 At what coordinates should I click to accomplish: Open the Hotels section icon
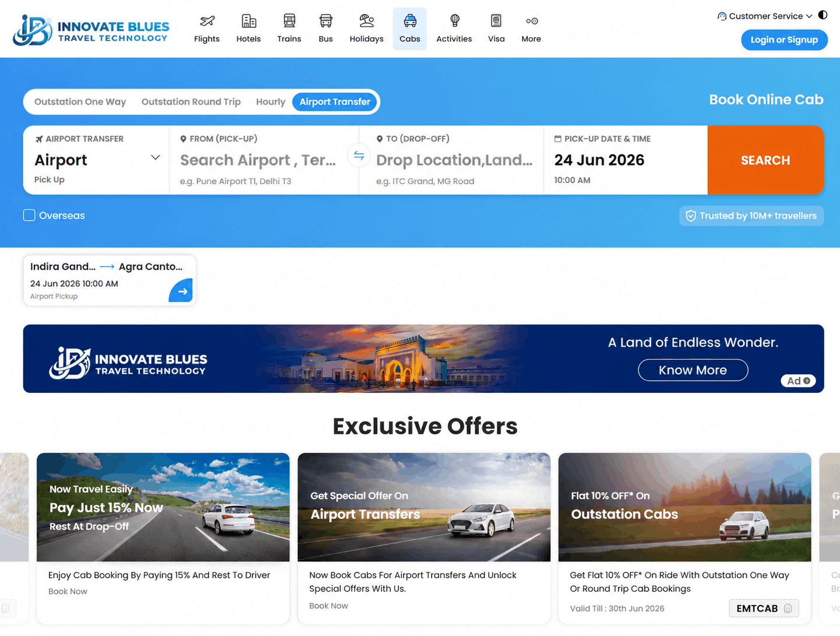249,22
